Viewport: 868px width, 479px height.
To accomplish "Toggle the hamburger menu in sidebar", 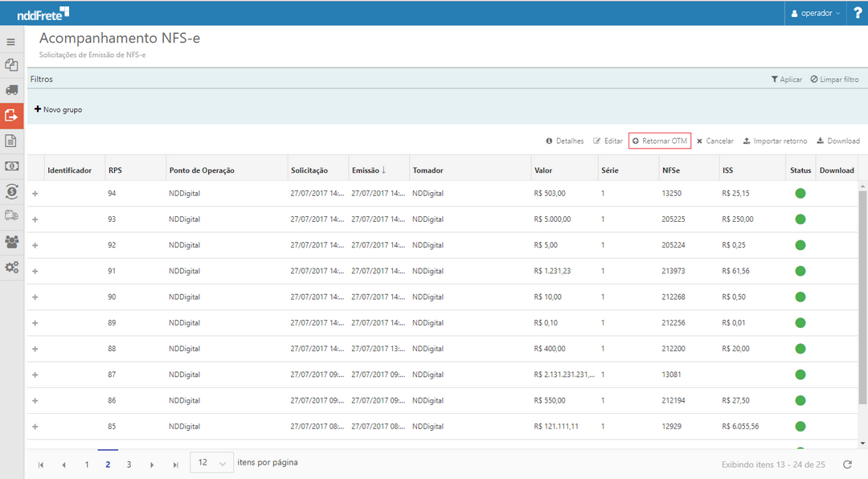I will tap(11, 42).
